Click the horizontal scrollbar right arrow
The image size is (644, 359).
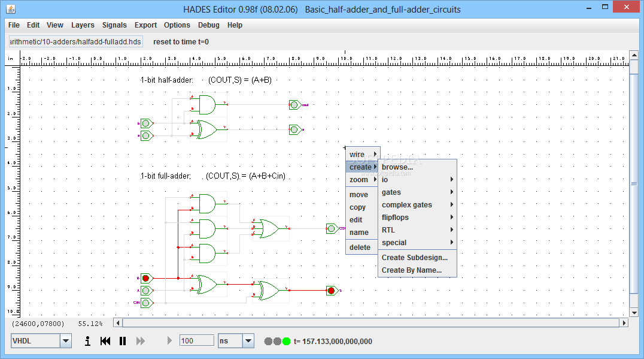[624, 323]
